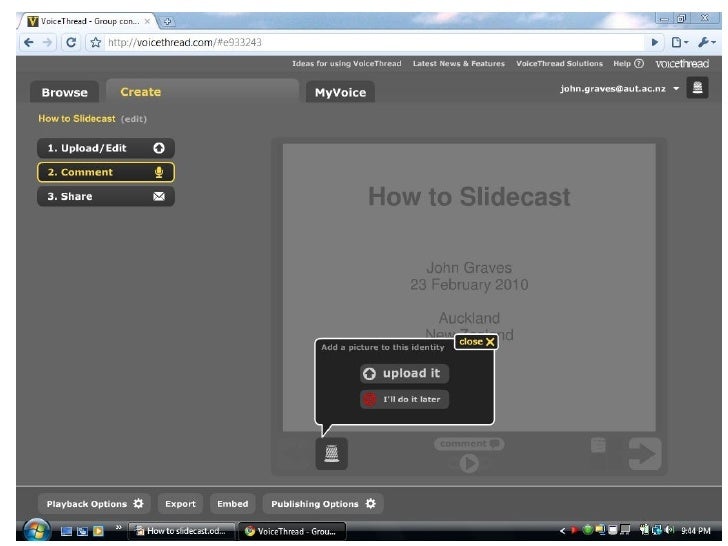Click the identity avatar icon in the header

(x=697, y=88)
